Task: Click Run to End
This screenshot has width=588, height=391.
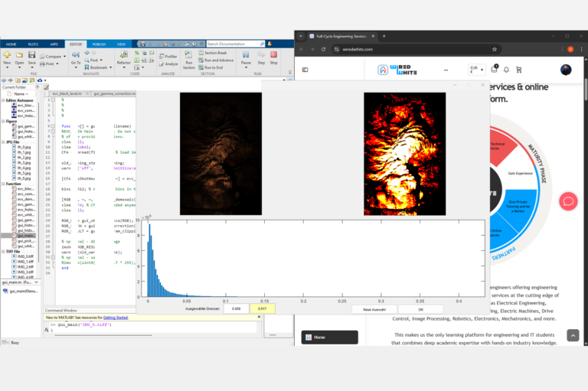Action: 211,67
